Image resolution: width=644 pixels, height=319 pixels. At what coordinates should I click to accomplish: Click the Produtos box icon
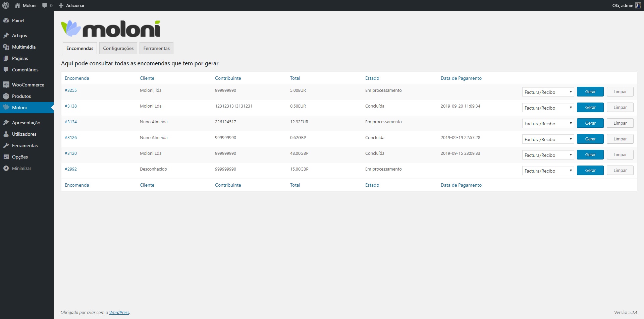[6, 96]
